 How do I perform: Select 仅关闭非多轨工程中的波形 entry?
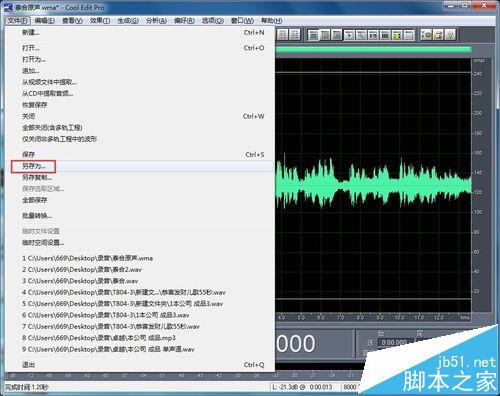pos(140,139)
